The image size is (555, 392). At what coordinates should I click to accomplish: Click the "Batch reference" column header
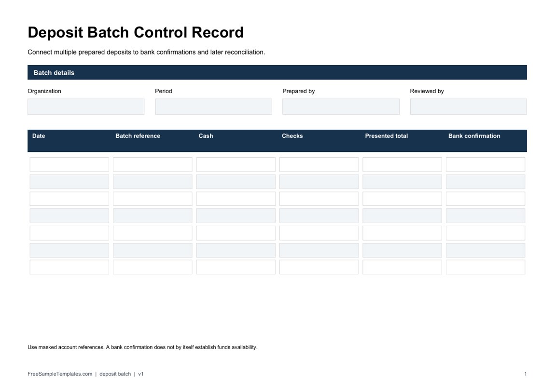pyautogui.click(x=138, y=136)
